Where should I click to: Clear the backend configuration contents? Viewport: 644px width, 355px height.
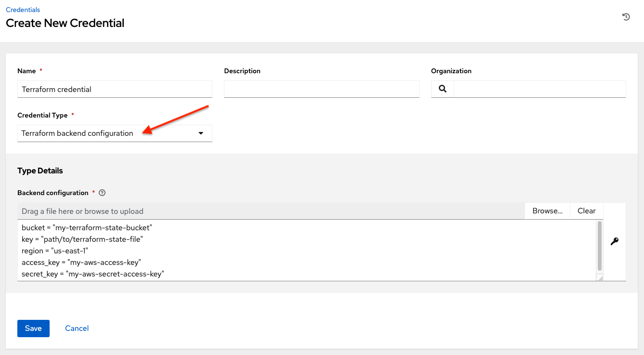tap(586, 210)
